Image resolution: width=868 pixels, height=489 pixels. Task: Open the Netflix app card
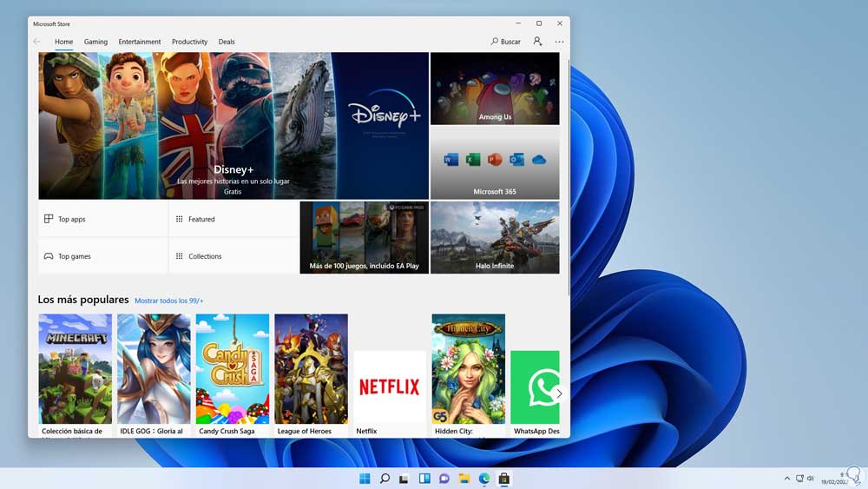(x=390, y=393)
